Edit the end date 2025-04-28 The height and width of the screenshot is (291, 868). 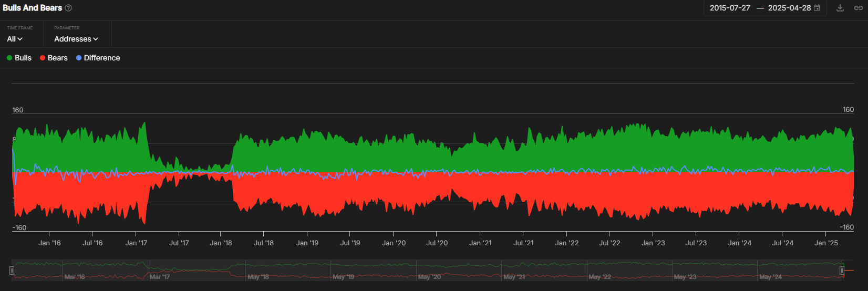click(x=789, y=8)
